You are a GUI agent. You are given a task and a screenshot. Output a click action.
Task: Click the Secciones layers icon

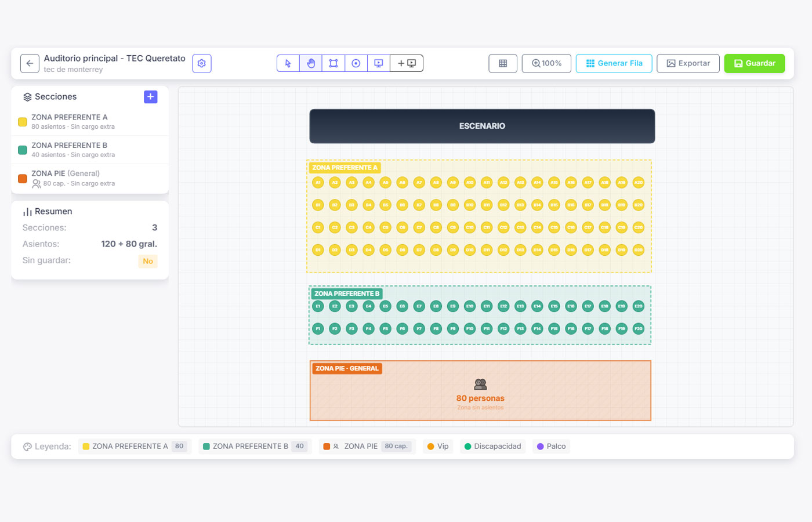[27, 97]
